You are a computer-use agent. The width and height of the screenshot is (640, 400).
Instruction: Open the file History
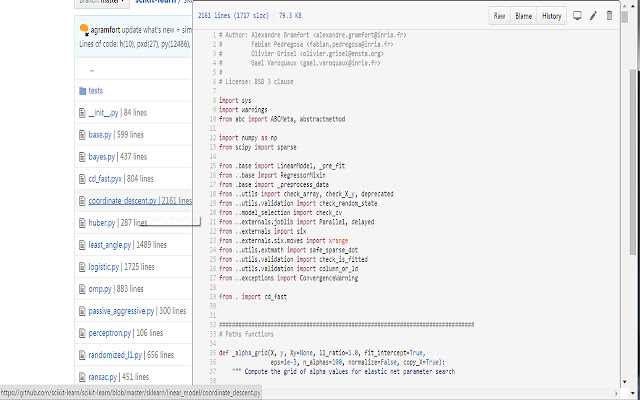(x=551, y=16)
